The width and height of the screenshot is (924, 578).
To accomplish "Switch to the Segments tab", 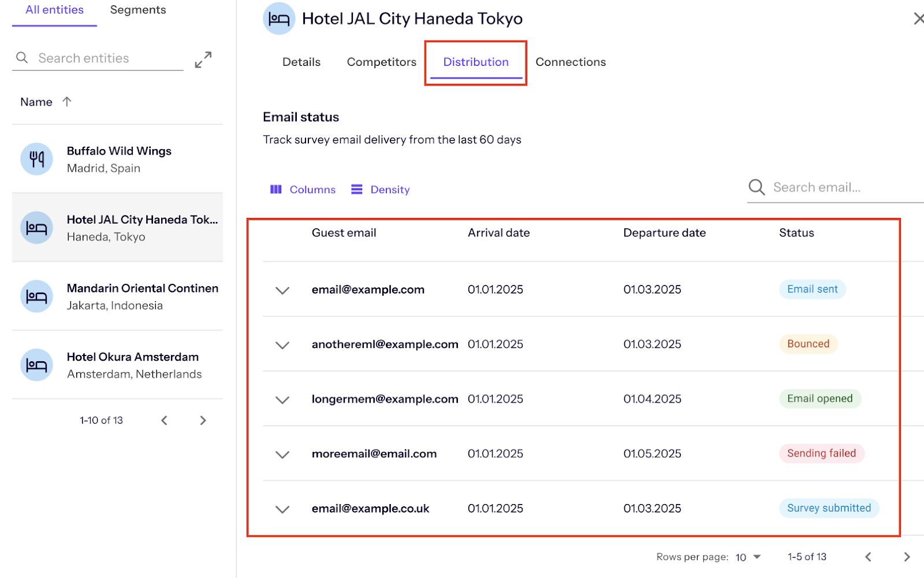I will pos(138,10).
